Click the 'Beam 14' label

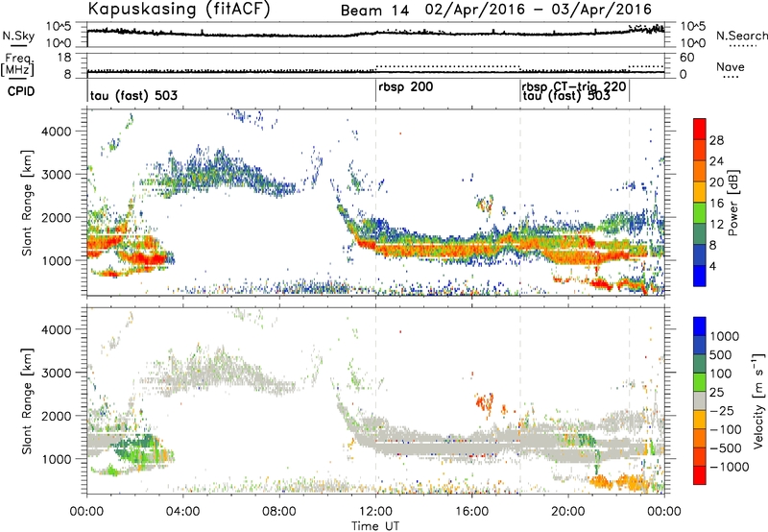[374, 11]
